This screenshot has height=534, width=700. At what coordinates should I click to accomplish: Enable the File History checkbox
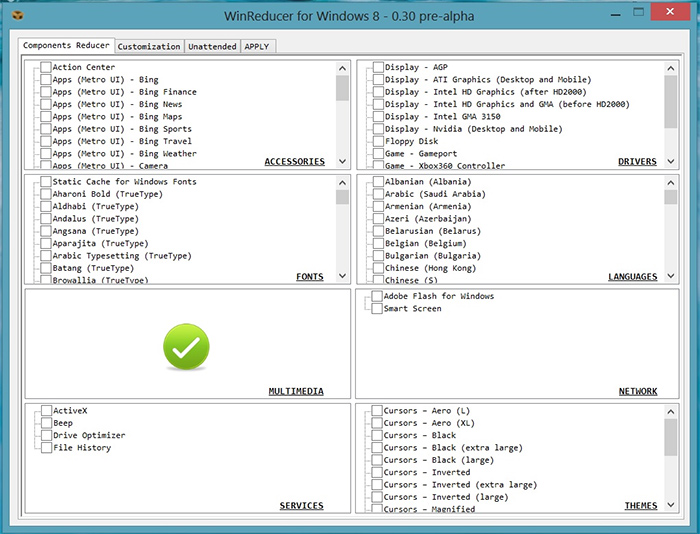click(x=46, y=448)
